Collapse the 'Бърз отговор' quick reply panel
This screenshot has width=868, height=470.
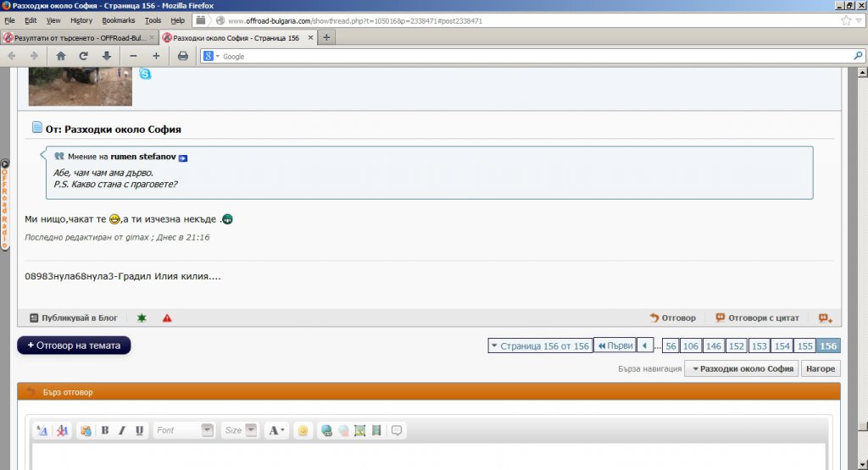click(31, 392)
